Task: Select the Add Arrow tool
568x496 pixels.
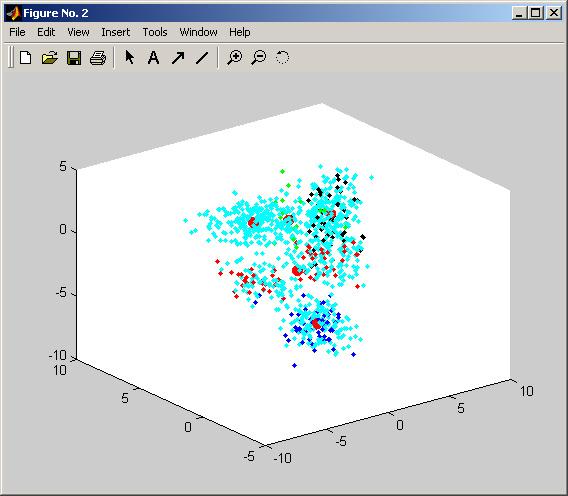Action: 178,58
